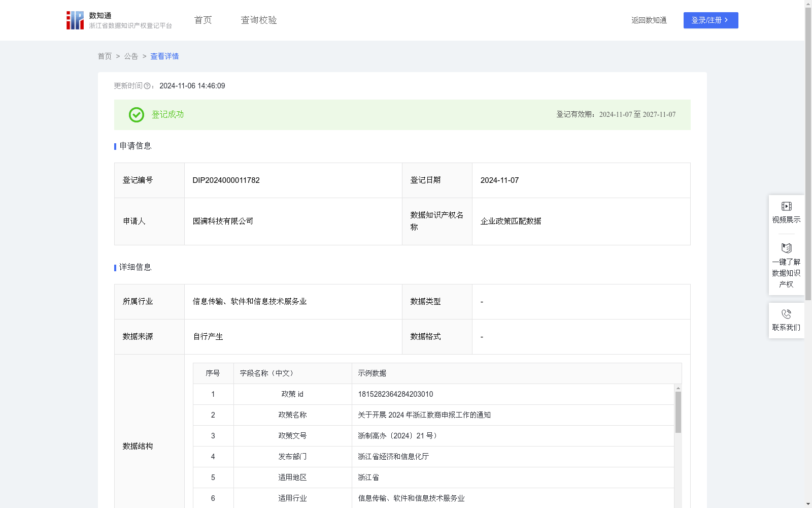Image resolution: width=812 pixels, height=508 pixels.
Task: Go to 首页 in the breadcrumb
Action: coord(105,56)
